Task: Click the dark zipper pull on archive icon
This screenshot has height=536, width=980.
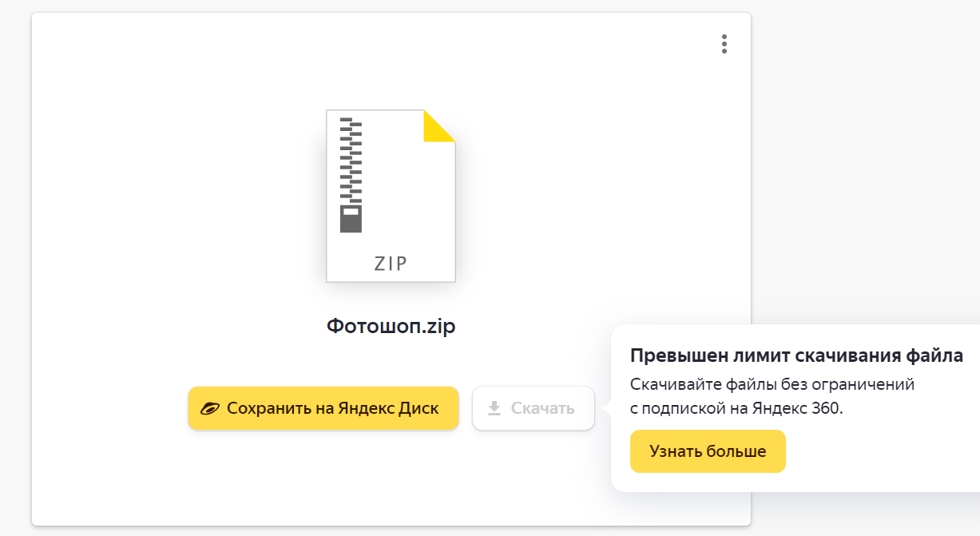Action: [x=351, y=219]
